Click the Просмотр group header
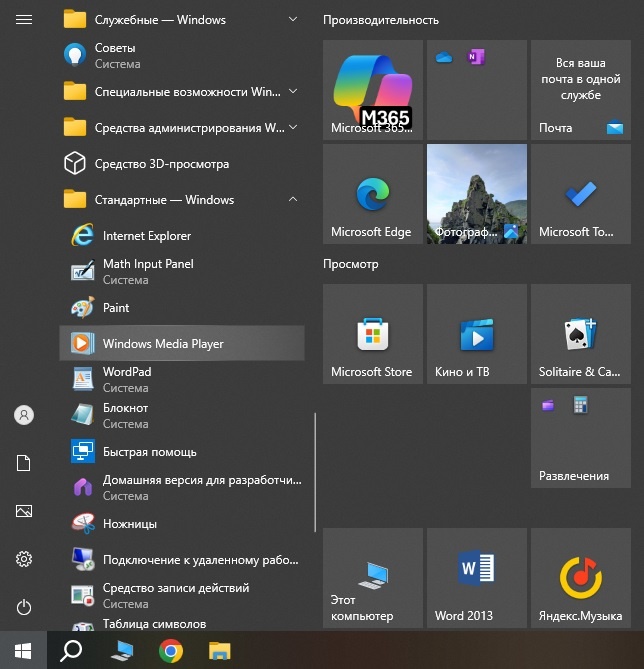 click(x=350, y=264)
